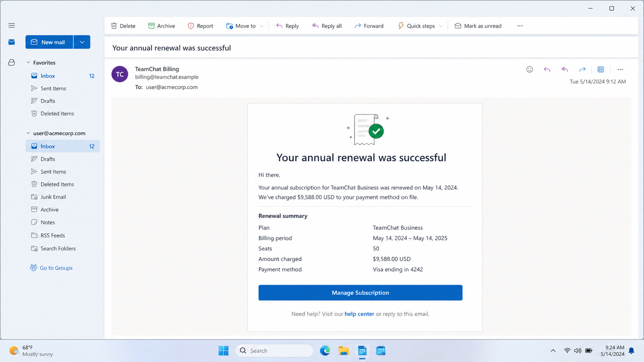Click the taskbar clock showing 9:24 AM

click(612, 350)
